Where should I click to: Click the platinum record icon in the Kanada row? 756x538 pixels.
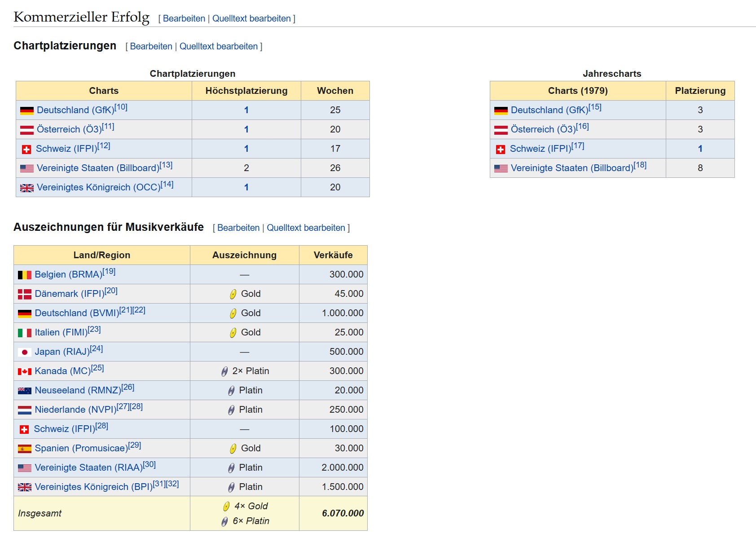(224, 371)
